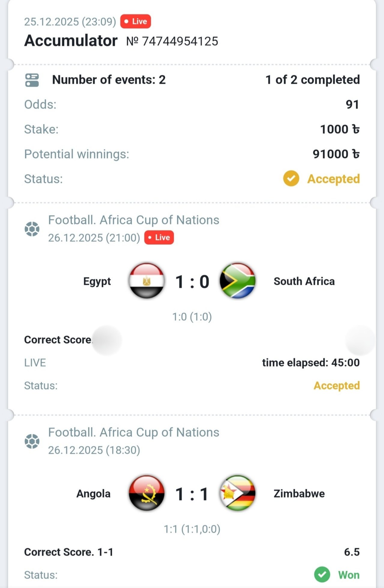This screenshot has height=588, width=384.
Task: Click the Correct Score. 1-1 bet label
Action: tap(69, 552)
